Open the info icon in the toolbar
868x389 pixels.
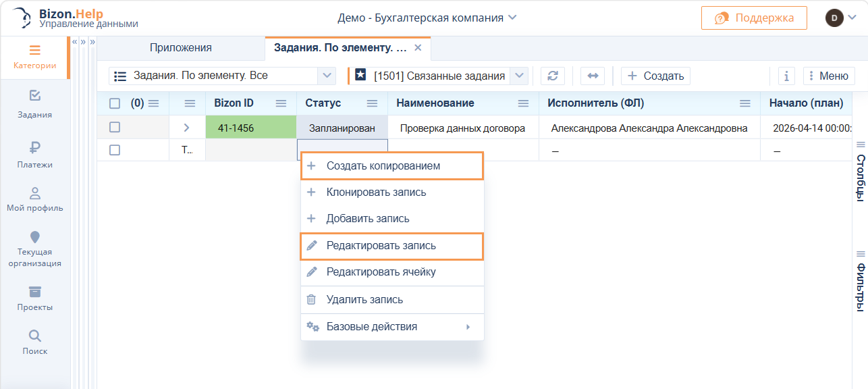786,76
